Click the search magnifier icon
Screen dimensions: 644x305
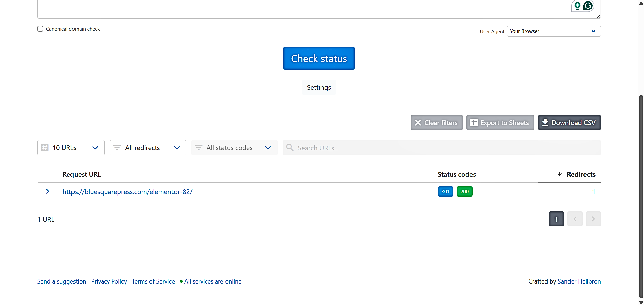tap(290, 148)
